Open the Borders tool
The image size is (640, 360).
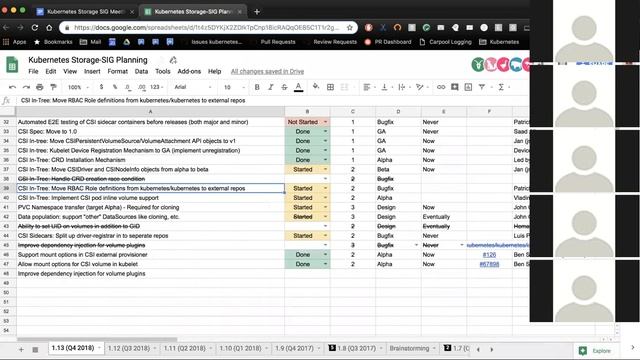[x=331, y=87]
